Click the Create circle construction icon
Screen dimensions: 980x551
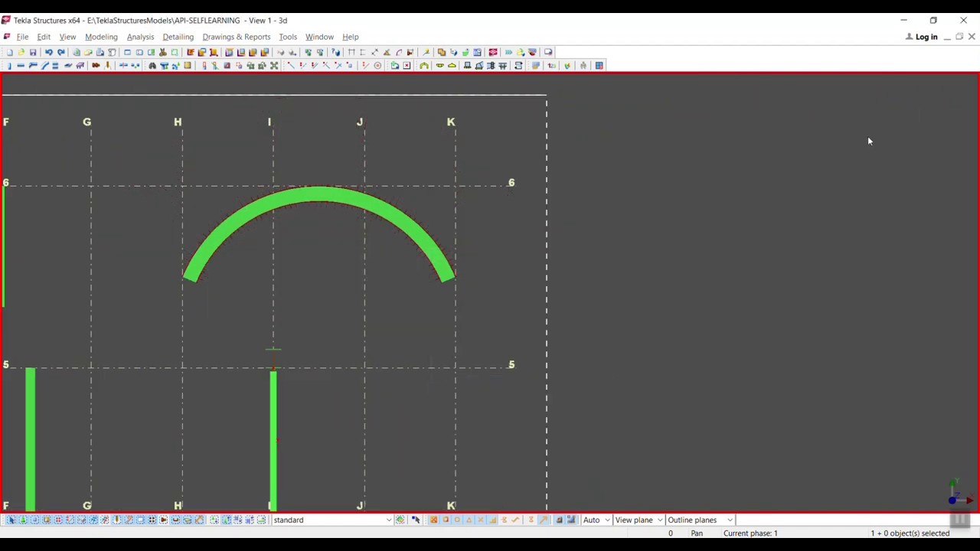[377, 65]
